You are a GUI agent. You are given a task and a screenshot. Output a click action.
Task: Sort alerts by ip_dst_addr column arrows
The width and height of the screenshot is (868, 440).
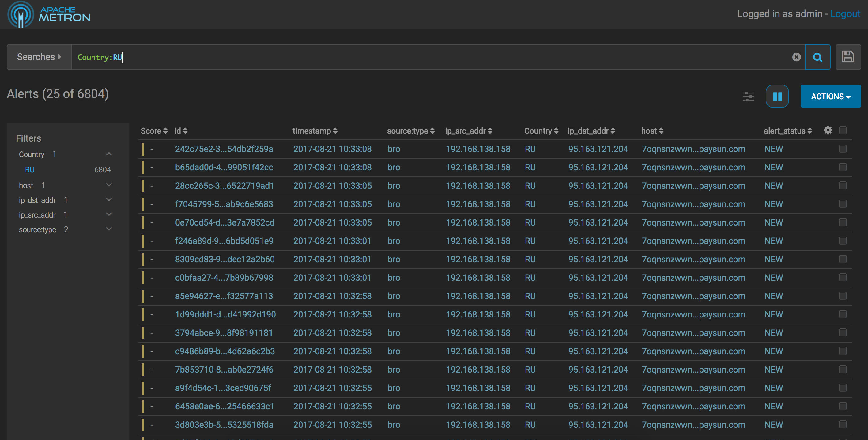tap(613, 131)
